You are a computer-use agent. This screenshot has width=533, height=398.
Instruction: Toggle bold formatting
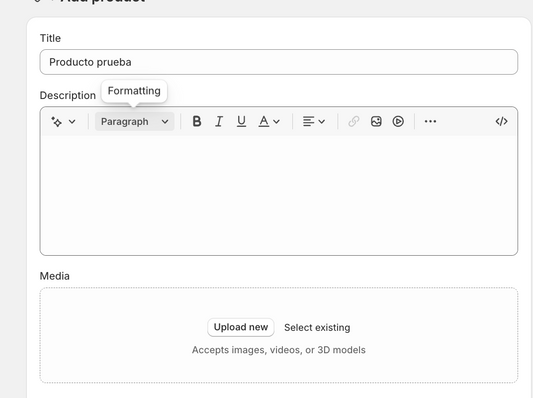point(196,121)
